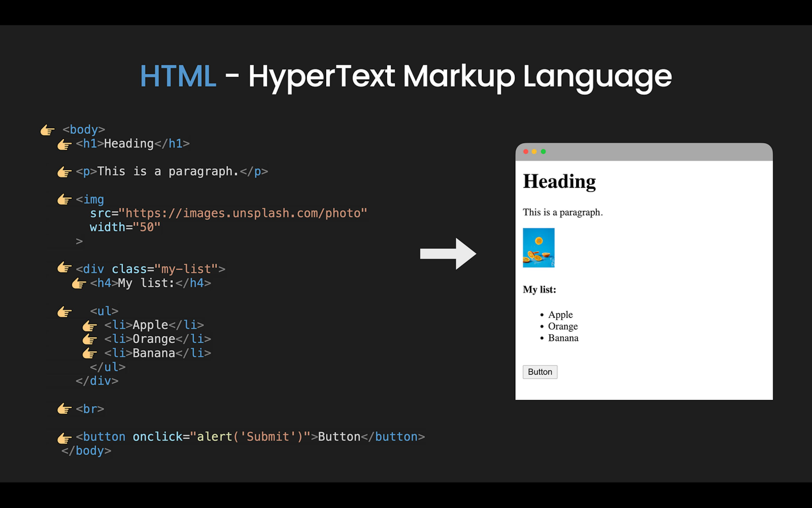Screen dimensions: 812x508
Task: Click the orange fruit image in preview
Action: [539, 248]
